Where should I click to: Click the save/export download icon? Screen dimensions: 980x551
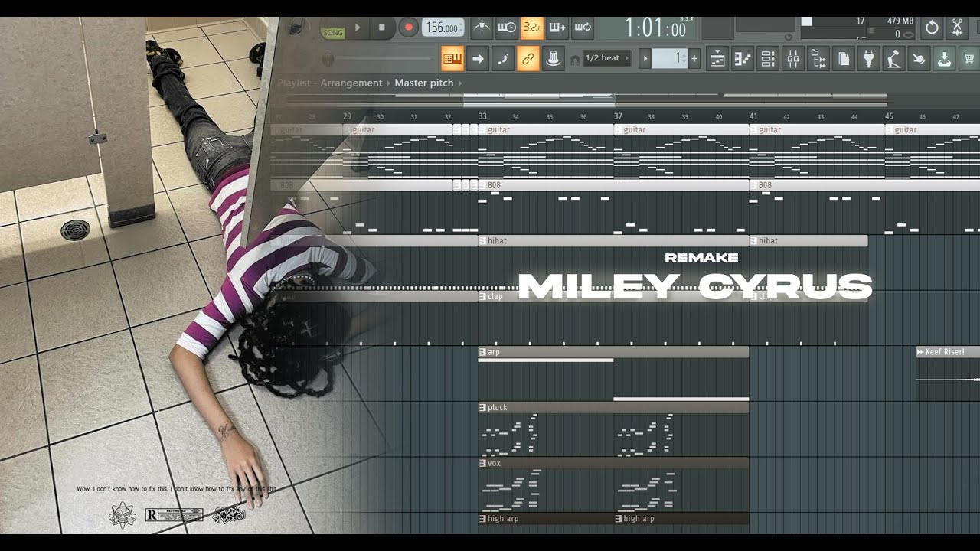(x=945, y=59)
